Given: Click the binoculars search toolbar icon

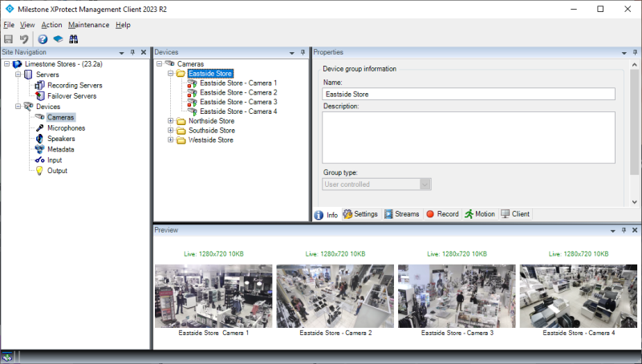Looking at the screenshot, I should pyautogui.click(x=73, y=38).
